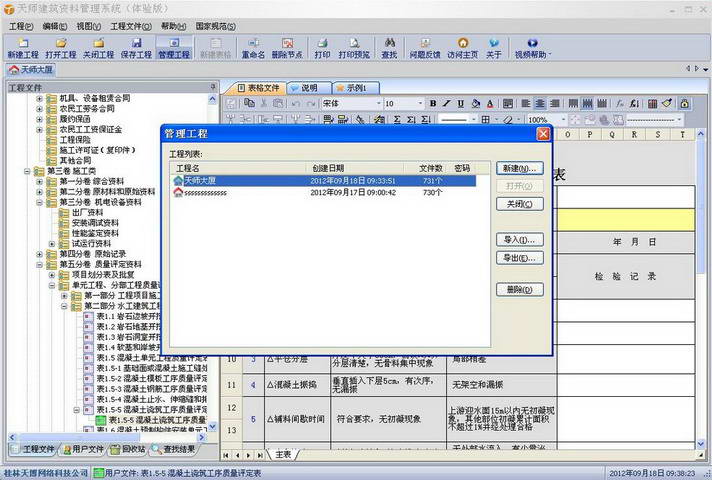This screenshot has width=712, height=480.
Task: Open the 100% zoom dropdown
Action: (x=546, y=119)
